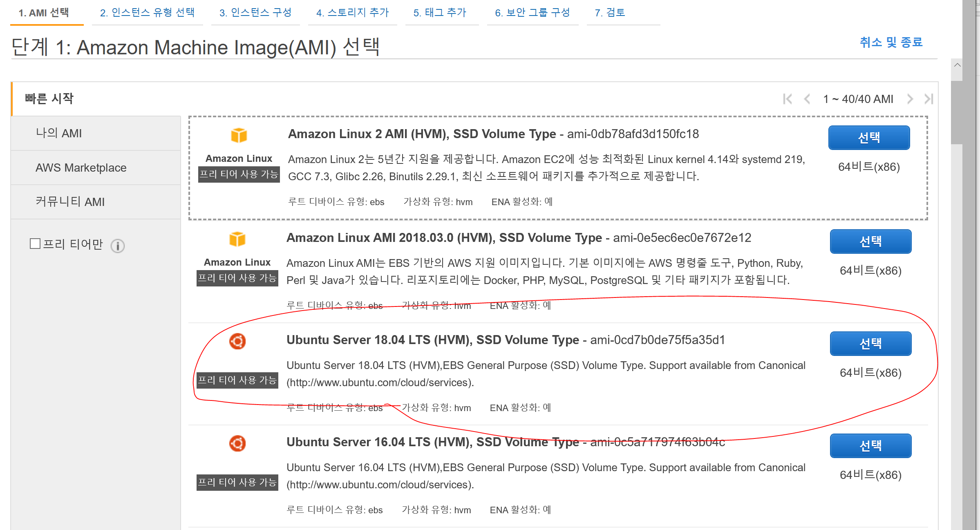The image size is (980, 530).
Task: Click the Ubuntu Server 18.04 logo icon
Action: [x=237, y=341]
